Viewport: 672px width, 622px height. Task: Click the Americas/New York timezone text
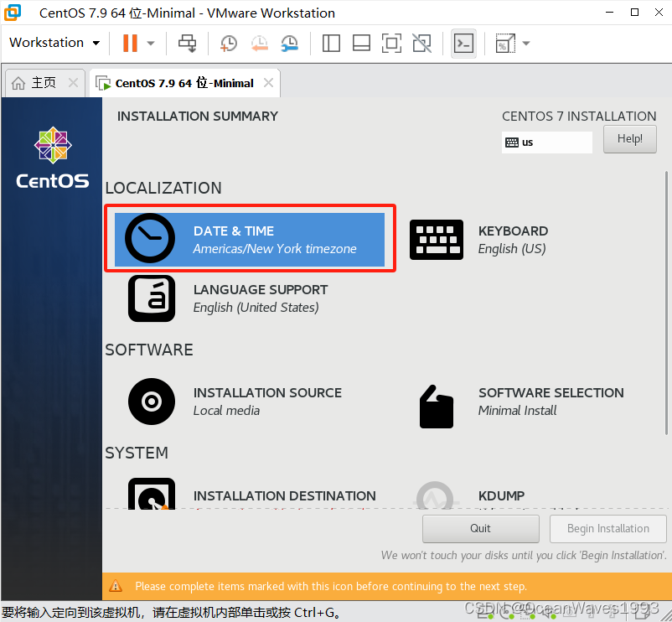275,249
